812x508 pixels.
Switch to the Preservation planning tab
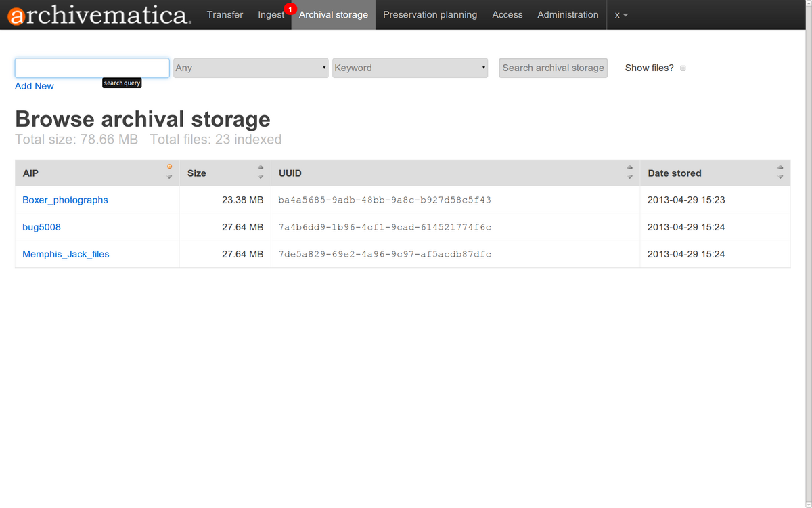[x=430, y=14]
